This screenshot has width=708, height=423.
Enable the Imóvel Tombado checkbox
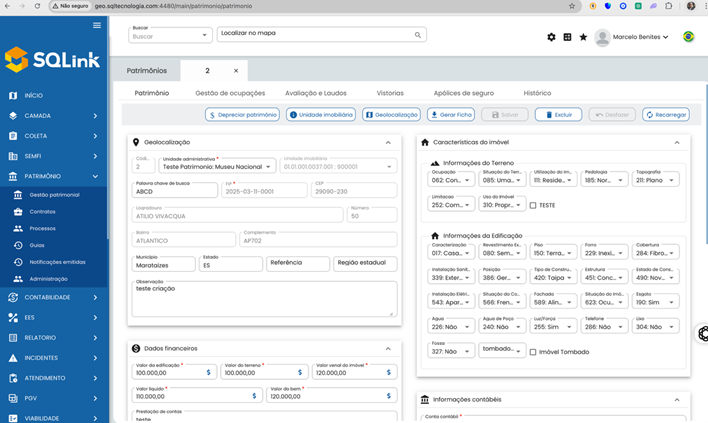533,351
